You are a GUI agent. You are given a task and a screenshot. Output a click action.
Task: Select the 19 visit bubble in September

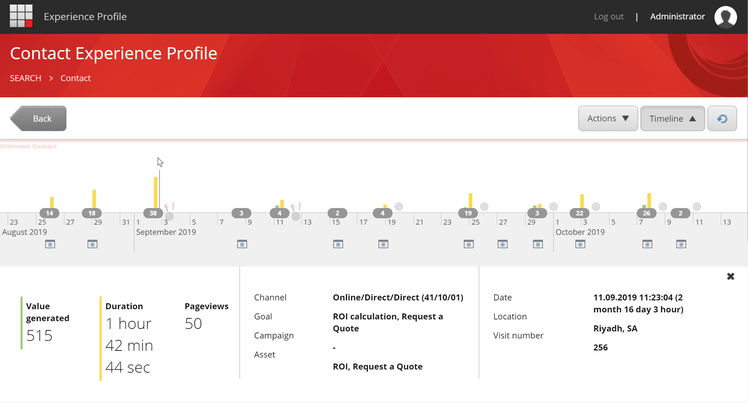click(468, 213)
